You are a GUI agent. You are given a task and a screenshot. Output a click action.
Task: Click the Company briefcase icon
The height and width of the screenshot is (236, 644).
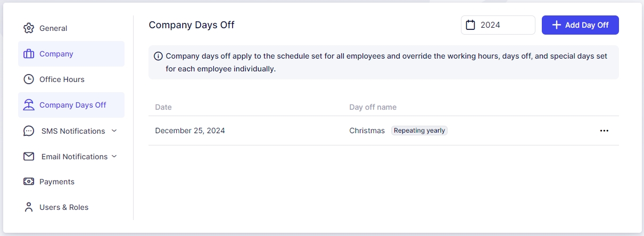(29, 54)
